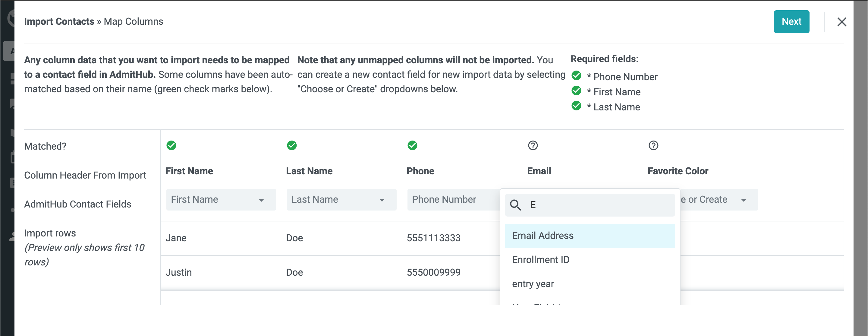Click the * Last Name required field text
This screenshot has height=336, width=868.
[613, 107]
